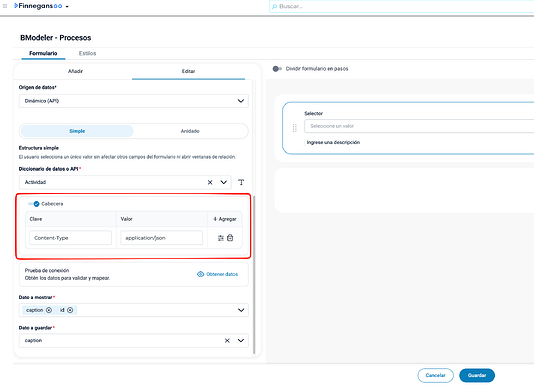
Task: Click the Finnegans logo
Action: pos(38,6)
